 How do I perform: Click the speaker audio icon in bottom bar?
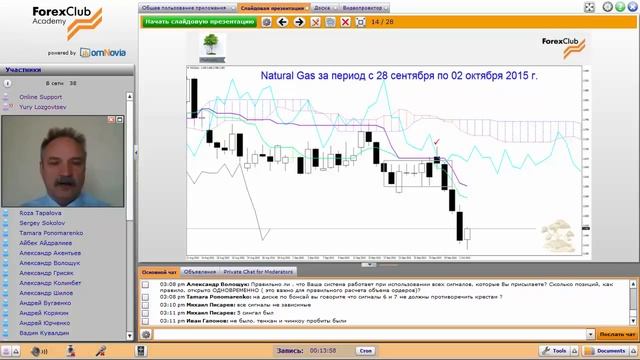[39, 351]
